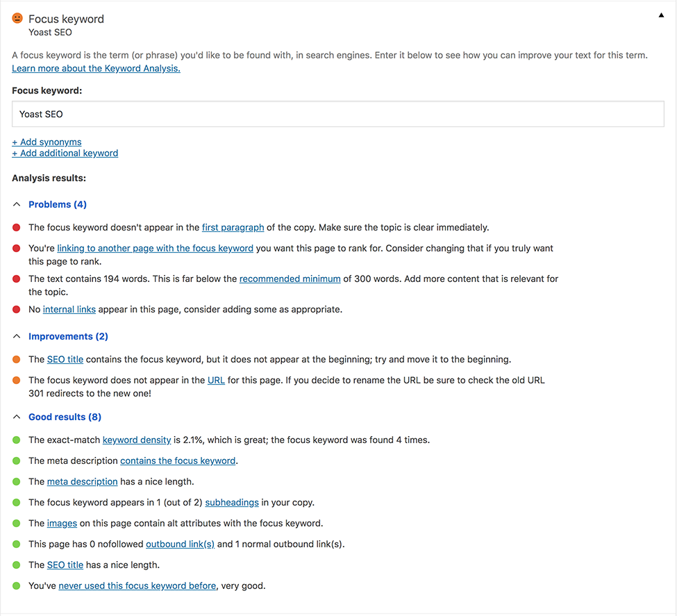Collapse the Focus keyword panel using the top-right triangle

click(661, 15)
